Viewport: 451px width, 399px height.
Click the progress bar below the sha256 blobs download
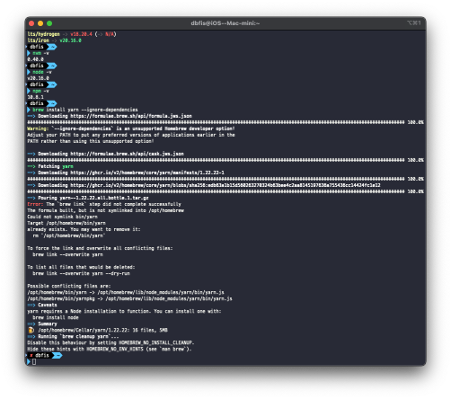click(216, 192)
